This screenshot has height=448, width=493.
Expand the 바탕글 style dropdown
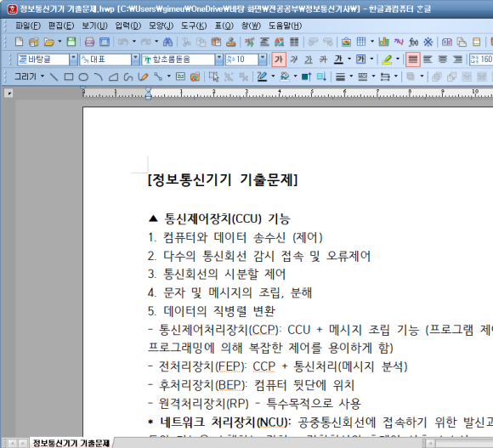(x=73, y=60)
